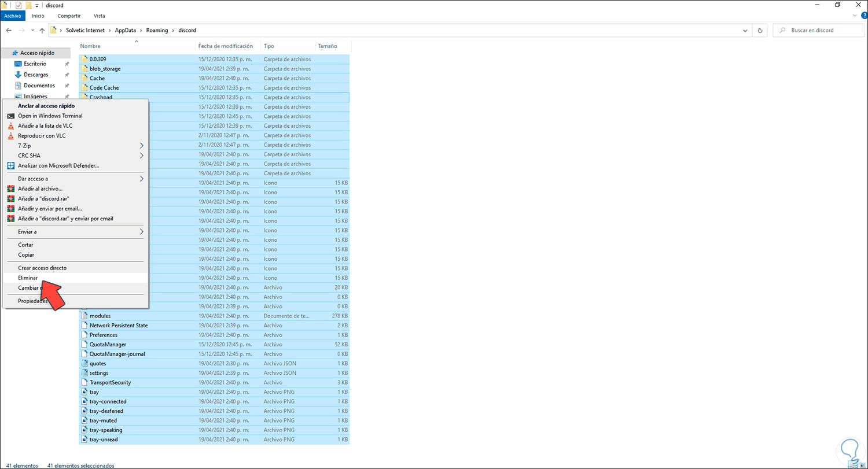The image size is (868, 469).
Task: Select the file name 'QuotaManager-journal'
Action: point(117,354)
